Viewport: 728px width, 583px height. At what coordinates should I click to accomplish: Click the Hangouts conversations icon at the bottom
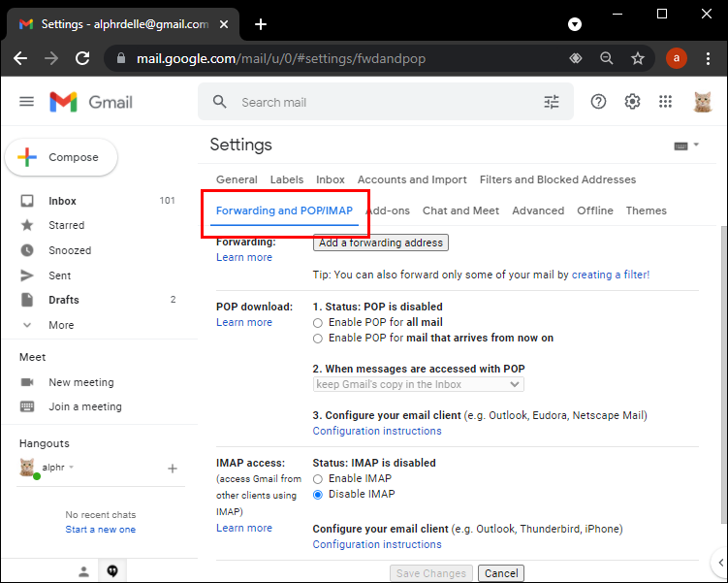(113, 571)
